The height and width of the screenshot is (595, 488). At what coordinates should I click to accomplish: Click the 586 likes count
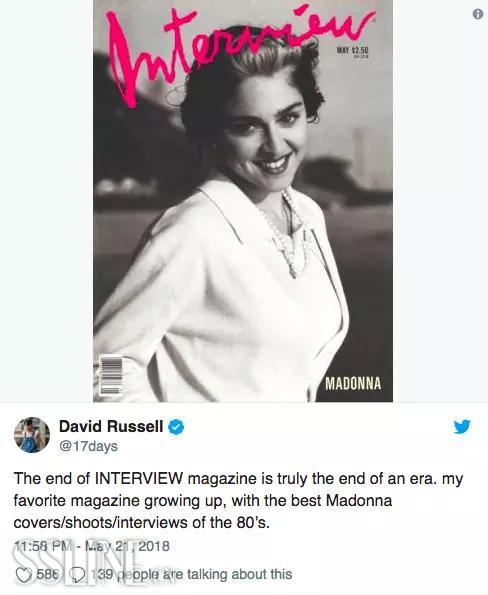47,575
